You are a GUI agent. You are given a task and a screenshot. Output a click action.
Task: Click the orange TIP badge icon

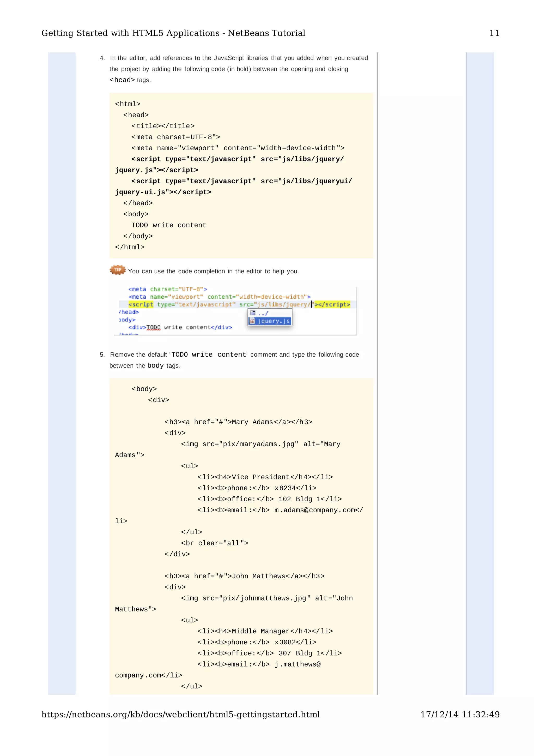(117, 270)
